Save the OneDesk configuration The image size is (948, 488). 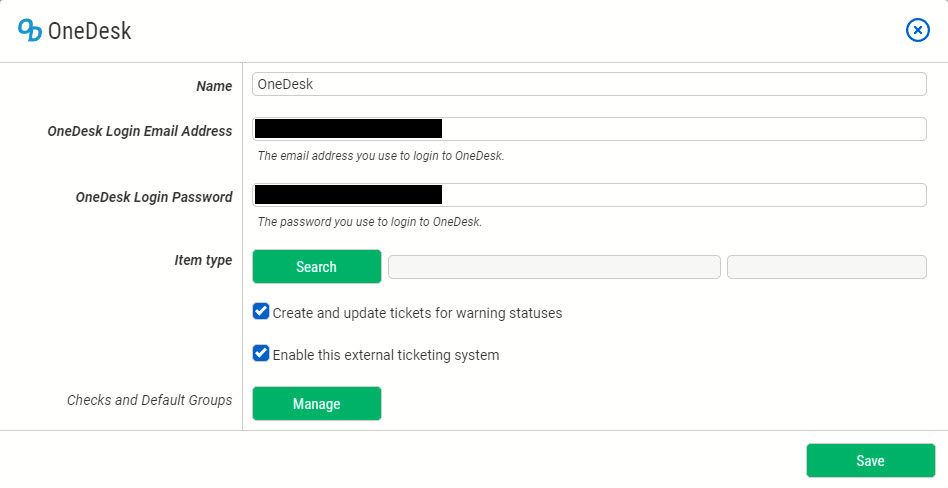pyautogui.click(x=870, y=461)
